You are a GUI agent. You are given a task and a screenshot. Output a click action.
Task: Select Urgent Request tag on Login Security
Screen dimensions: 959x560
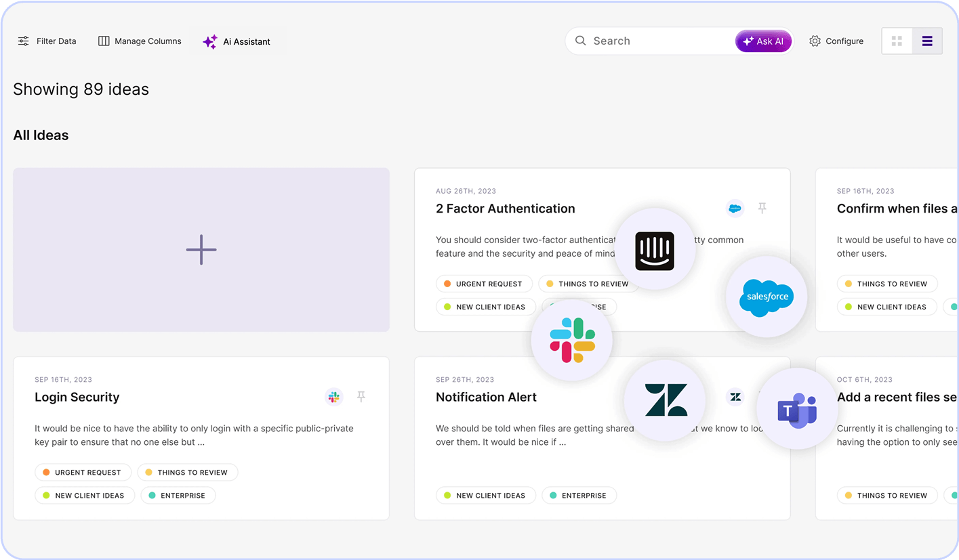click(81, 473)
